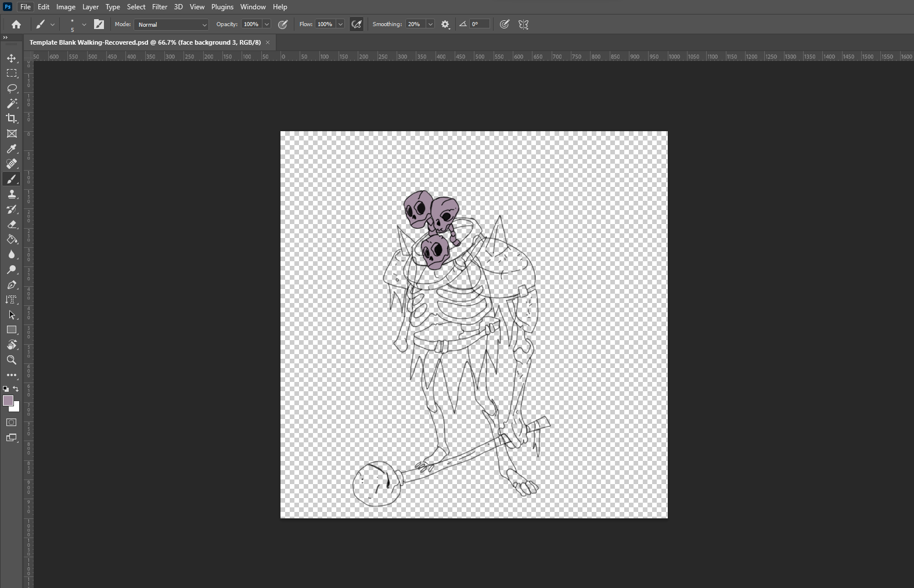This screenshot has height=588, width=914.
Task: Open the Opacity slider dropdown arrow
Action: click(x=267, y=24)
